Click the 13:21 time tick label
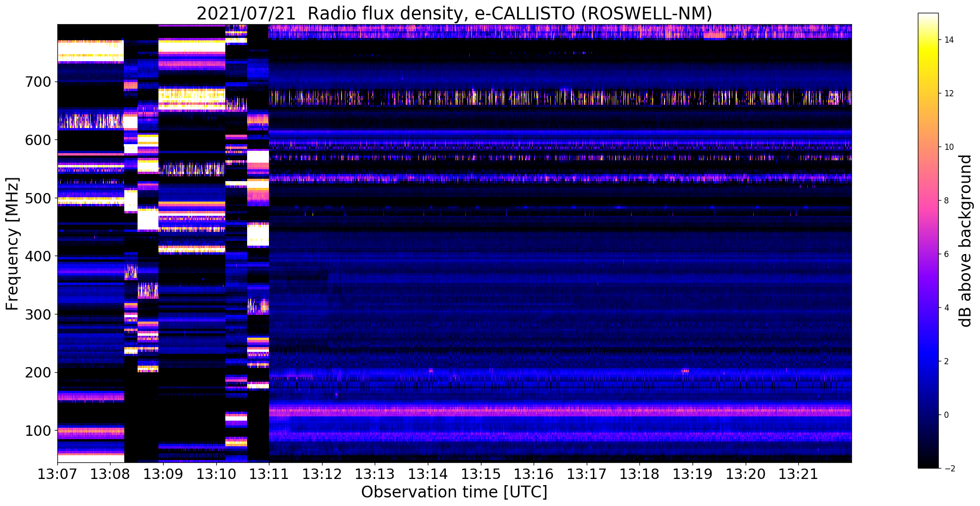 pyautogui.click(x=798, y=474)
